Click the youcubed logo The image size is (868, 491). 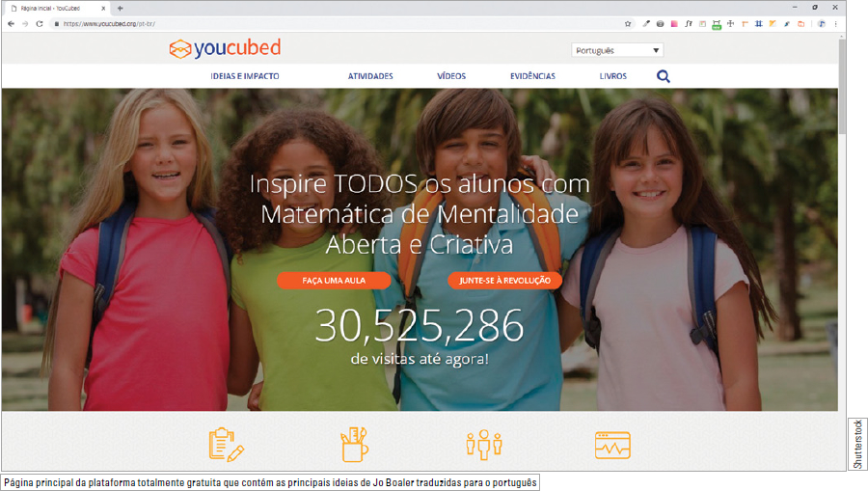225,48
